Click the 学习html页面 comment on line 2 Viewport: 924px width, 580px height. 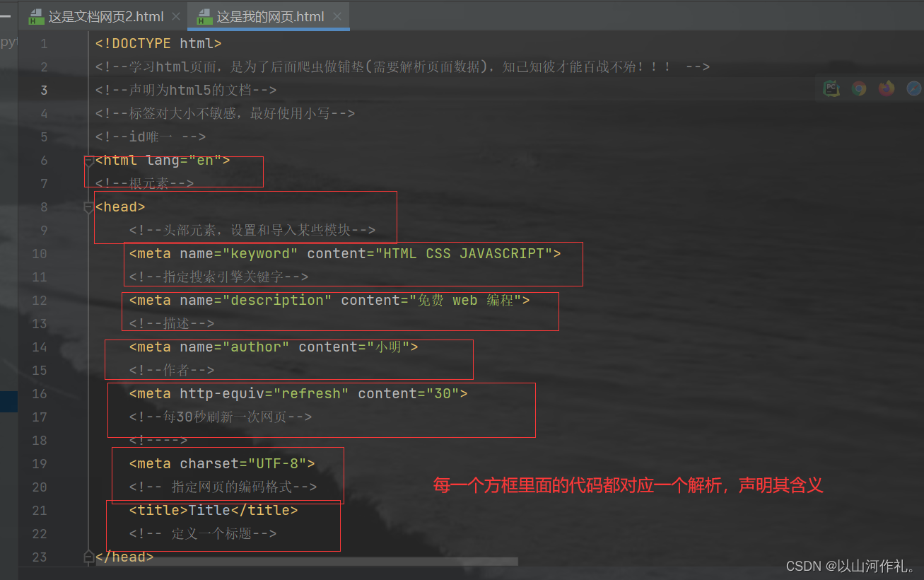[x=403, y=67]
